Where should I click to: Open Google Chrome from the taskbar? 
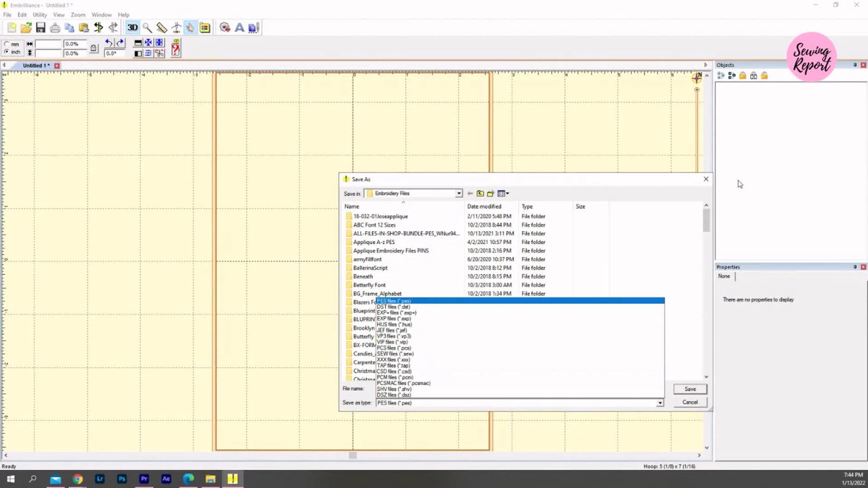pos(78,479)
